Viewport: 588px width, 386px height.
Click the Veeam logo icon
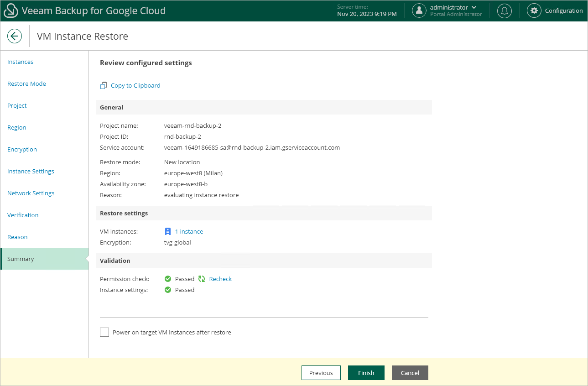(x=11, y=10)
